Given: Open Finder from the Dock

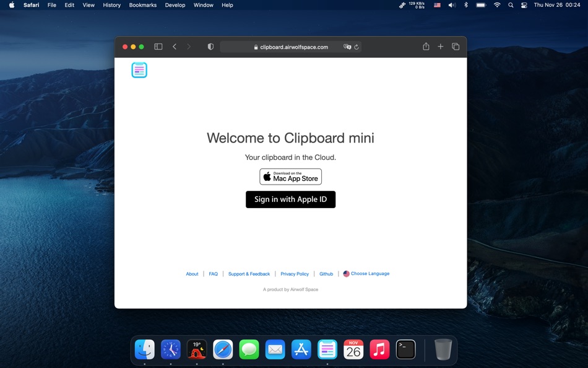Looking at the screenshot, I should coord(145,349).
